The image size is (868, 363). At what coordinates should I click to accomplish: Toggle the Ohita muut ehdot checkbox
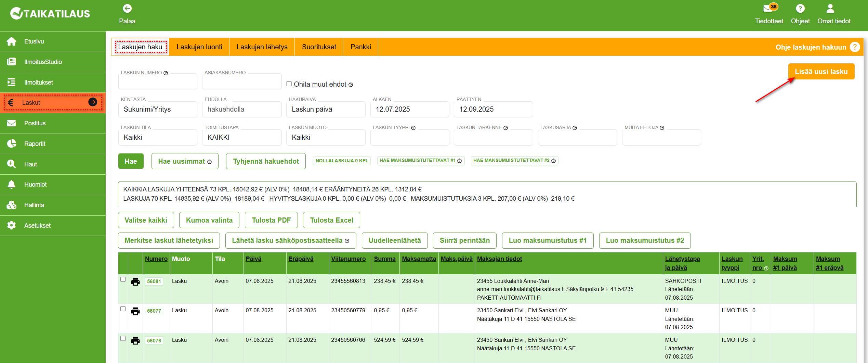click(x=289, y=84)
